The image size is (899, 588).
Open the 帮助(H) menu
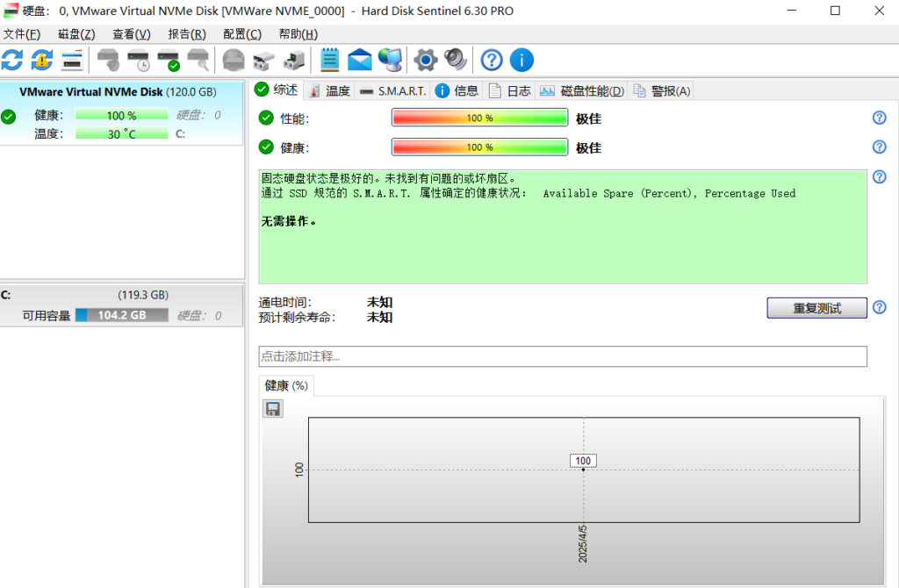pos(298,34)
